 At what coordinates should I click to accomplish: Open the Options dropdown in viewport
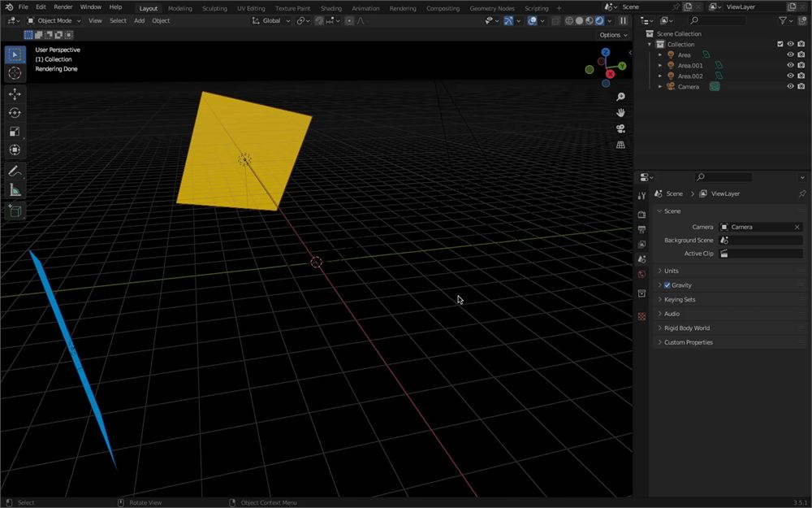pos(614,35)
